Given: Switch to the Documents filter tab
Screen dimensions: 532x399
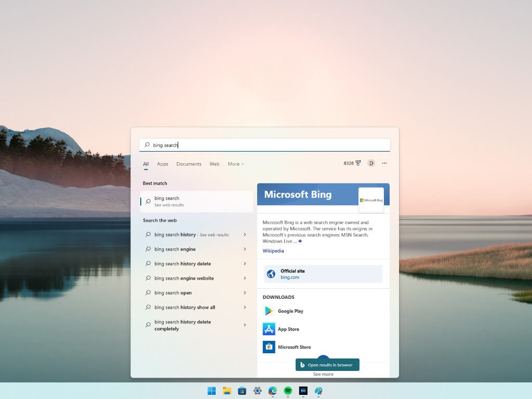Looking at the screenshot, I should [x=189, y=164].
